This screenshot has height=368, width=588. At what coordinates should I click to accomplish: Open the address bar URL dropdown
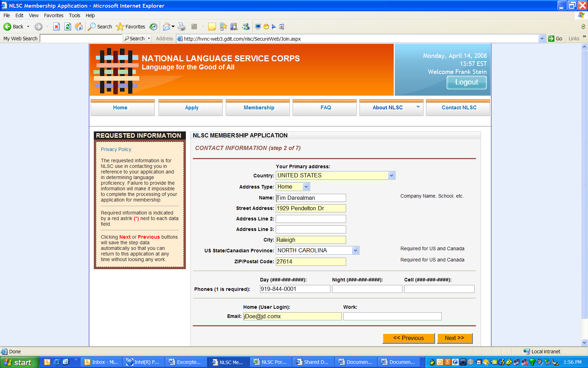(542, 39)
